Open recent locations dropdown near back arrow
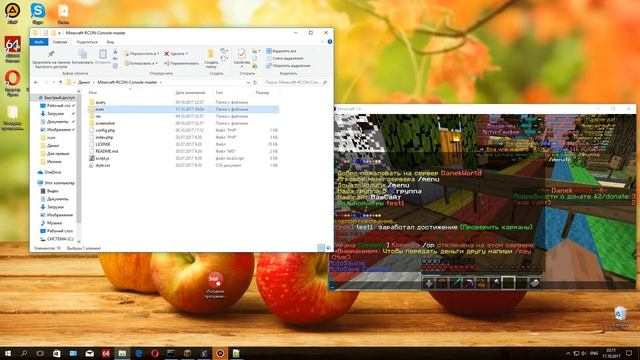The image size is (640, 360). (x=53, y=82)
